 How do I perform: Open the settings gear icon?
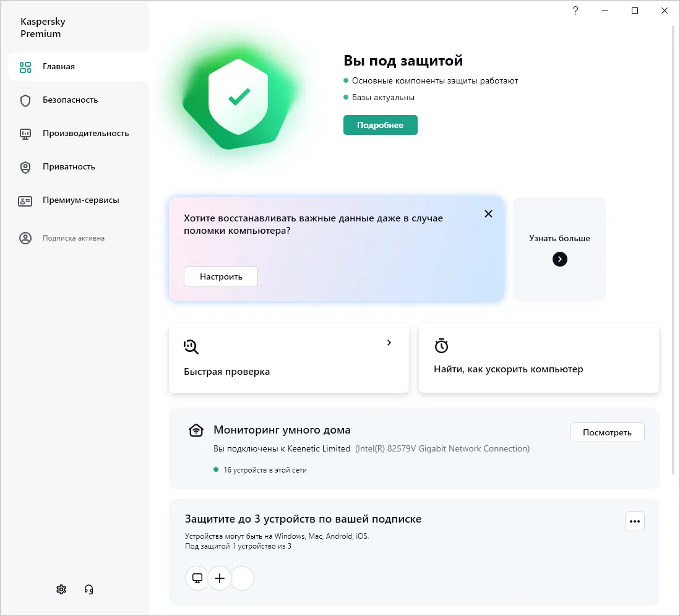tap(61, 589)
